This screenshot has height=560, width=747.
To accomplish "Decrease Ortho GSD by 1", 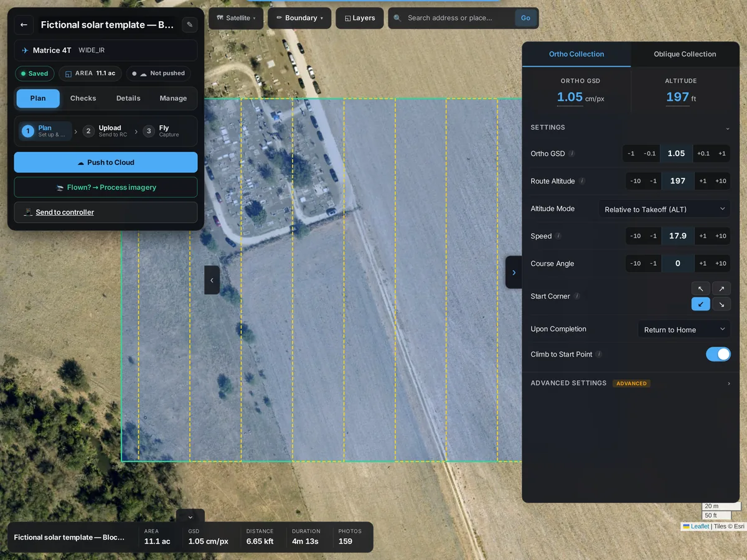I will (x=631, y=154).
